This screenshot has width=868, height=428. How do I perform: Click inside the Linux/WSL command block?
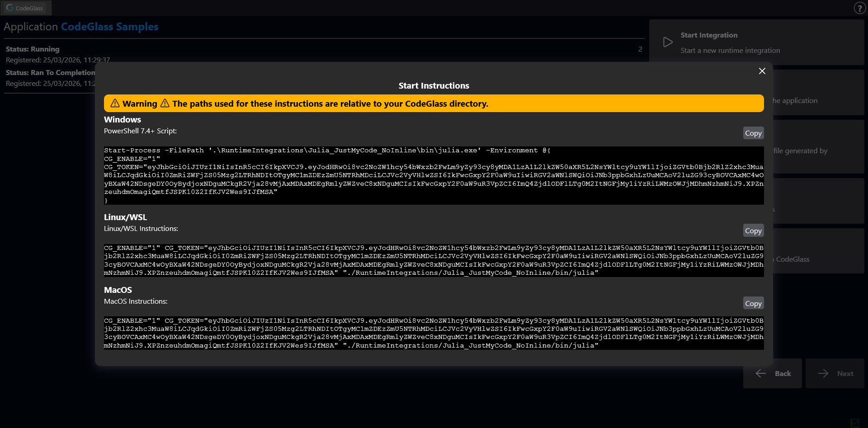433,260
